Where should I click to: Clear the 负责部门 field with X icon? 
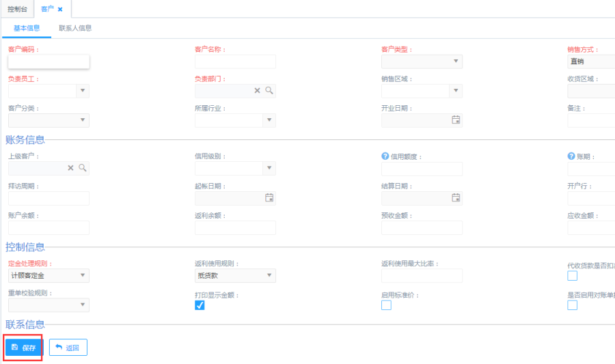(x=258, y=91)
